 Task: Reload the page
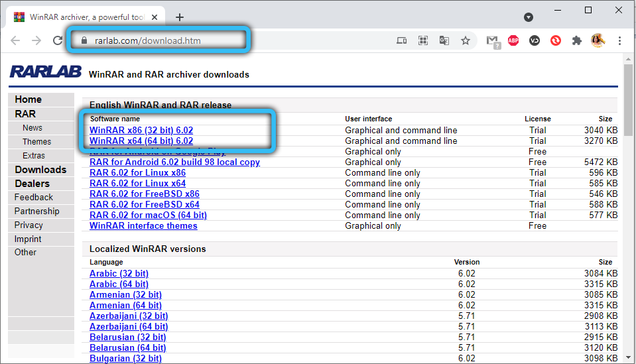pos(57,40)
